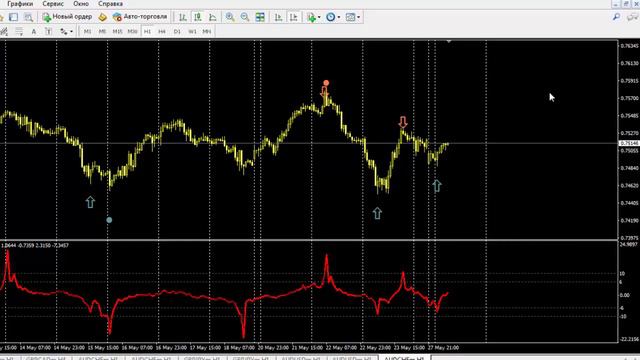This screenshot has height=360, width=640.
Task: Select the MN timeframe
Action: (x=207, y=31)
